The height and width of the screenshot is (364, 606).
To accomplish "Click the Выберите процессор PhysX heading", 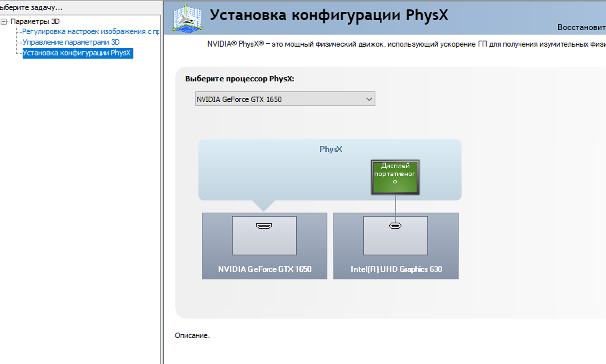I will pyautogui.click(x=239, y=79).
